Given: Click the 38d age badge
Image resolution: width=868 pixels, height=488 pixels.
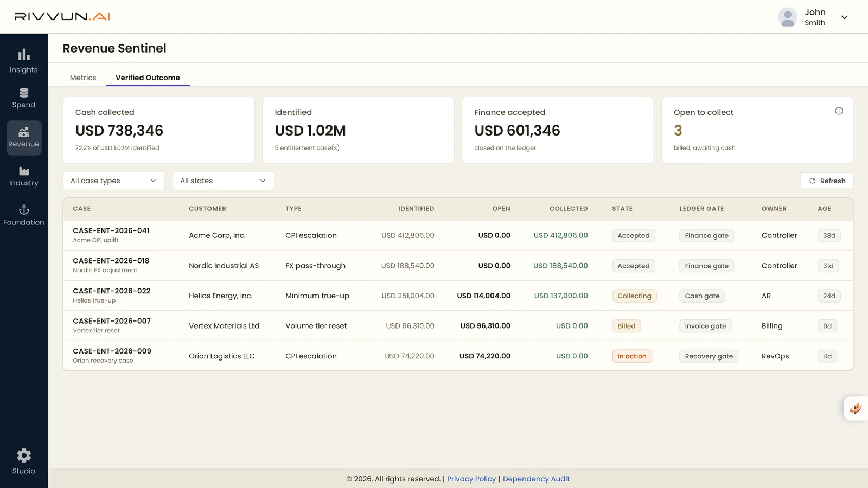Looking at the screenshot, I should (829, 236).
